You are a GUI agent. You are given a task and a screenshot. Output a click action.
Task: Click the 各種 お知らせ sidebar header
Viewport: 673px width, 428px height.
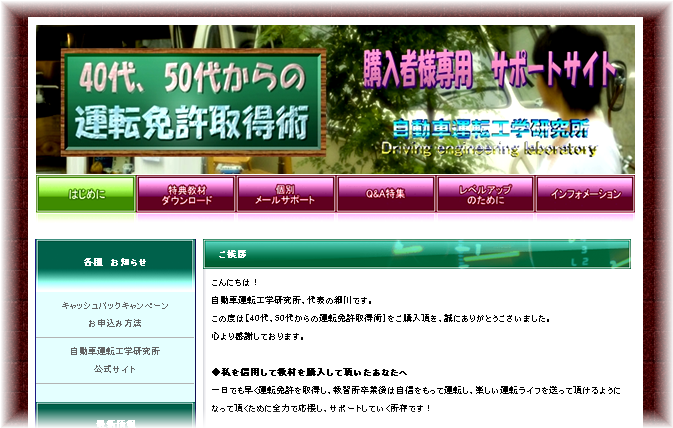pyautogui.click(x=115, y=262)
